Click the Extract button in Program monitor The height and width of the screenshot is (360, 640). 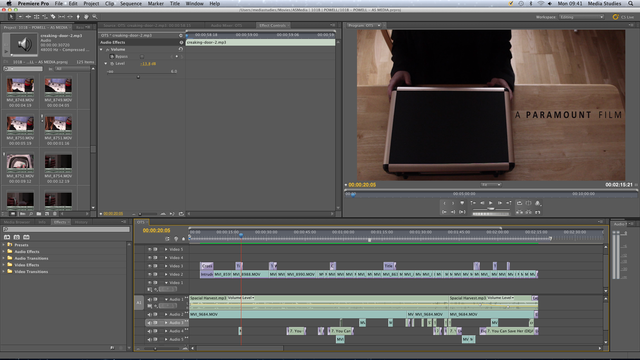(529, 212)
